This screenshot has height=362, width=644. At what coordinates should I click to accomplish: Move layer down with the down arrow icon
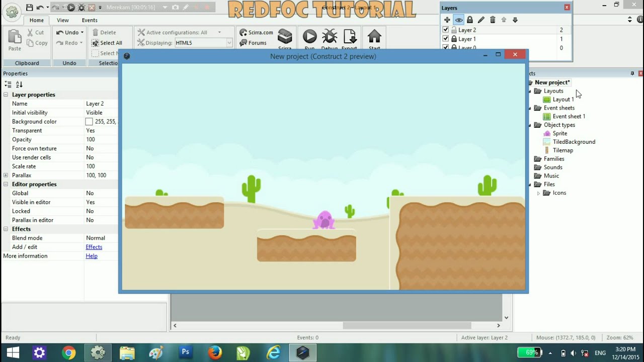tap(515, 20)
